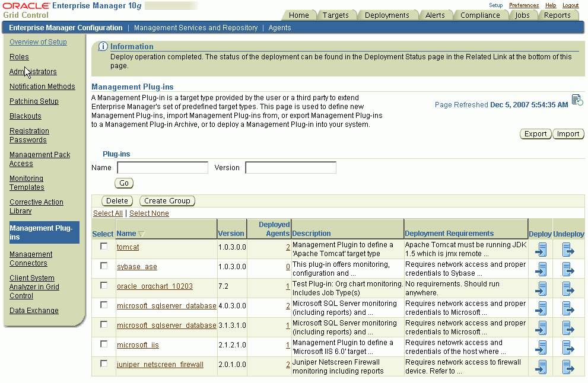Undeploy the microsoft_iis plug-in
588x383 pixels.
568,347
